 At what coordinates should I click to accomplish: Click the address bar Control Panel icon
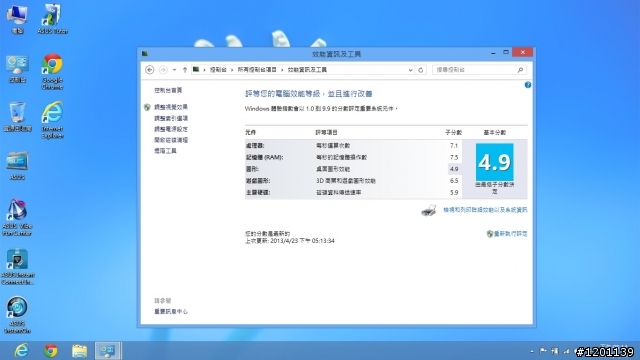[196, 69]
